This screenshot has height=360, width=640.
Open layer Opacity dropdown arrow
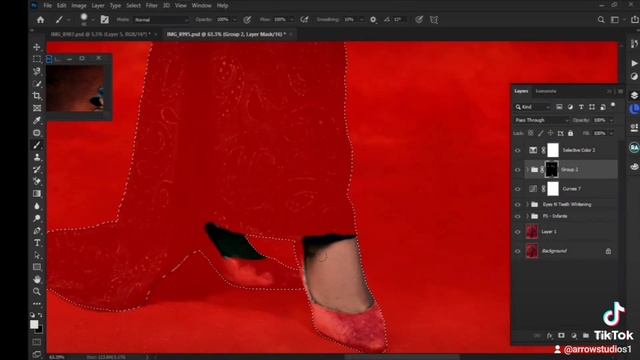(611, 120)
